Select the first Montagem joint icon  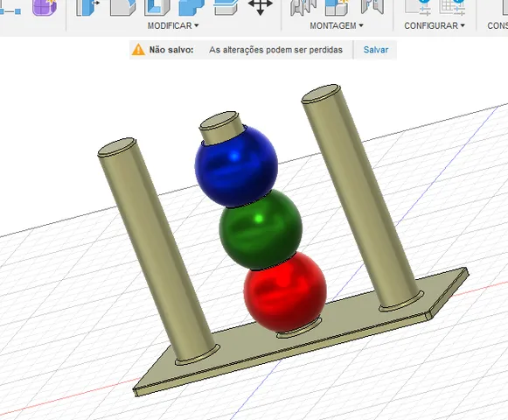tap(303, 7)
